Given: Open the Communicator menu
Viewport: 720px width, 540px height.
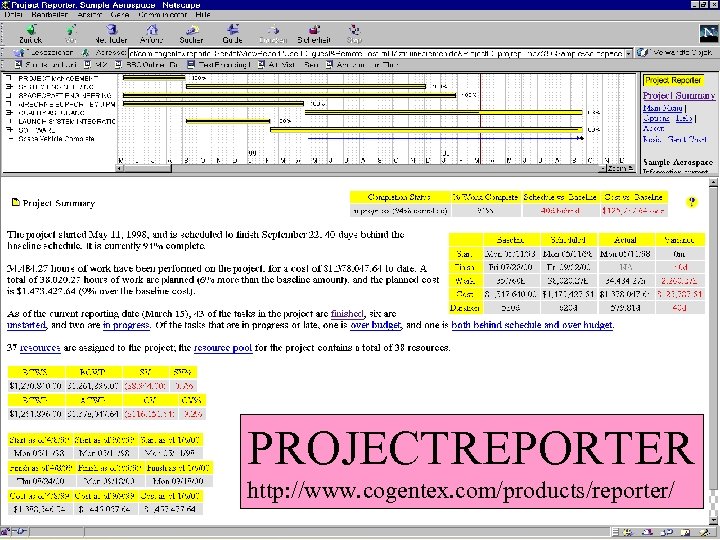Looking at the screenshot, I should pyautogui.click(x=163, y=15).
